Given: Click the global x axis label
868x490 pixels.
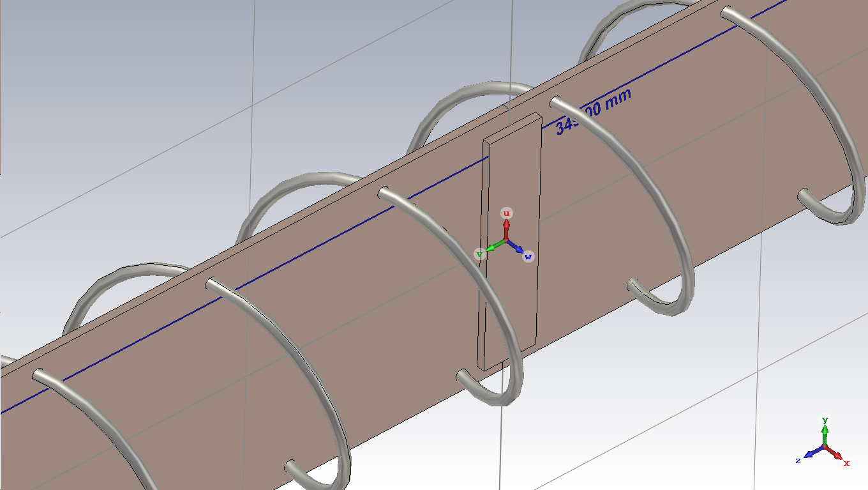Looking at the screenshot, I should coord(847,463).
